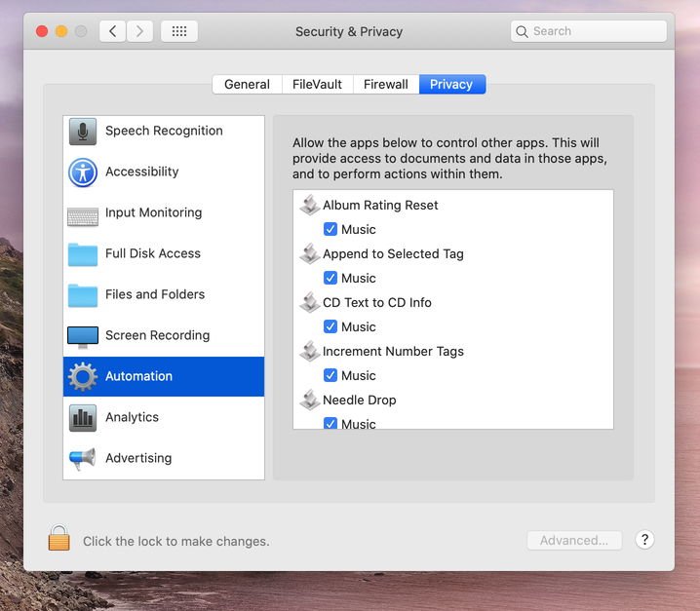This screenshot has width=700, height=611.
Task: Click the Input Monitoring keyboard icon
Action: point(83,217)
